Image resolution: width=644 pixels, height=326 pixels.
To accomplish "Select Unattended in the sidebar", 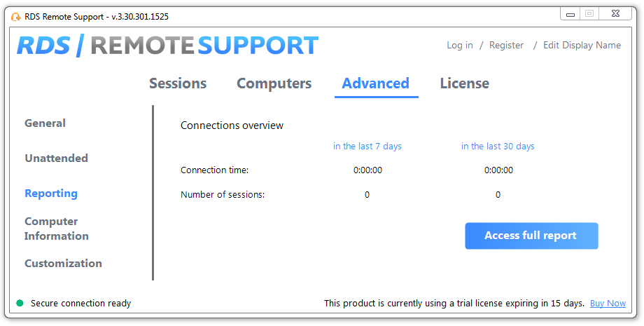I will pyautogui.click(x=56, y=158).
